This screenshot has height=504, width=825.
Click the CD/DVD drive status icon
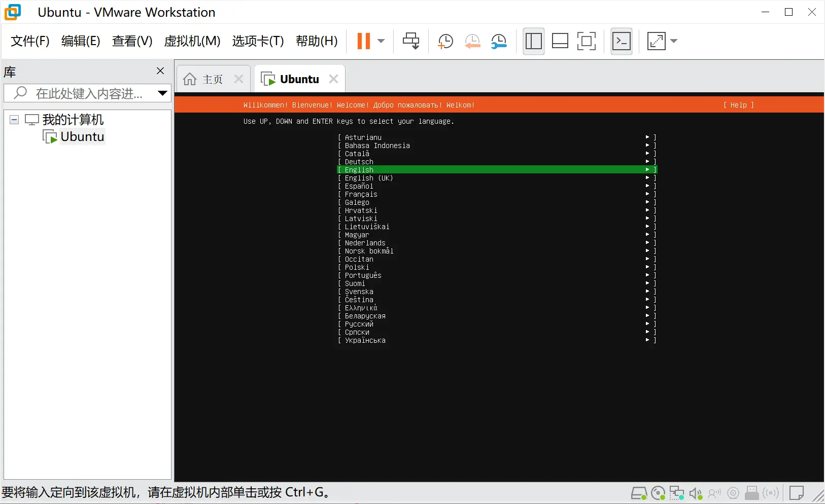(x=658, y=493)
